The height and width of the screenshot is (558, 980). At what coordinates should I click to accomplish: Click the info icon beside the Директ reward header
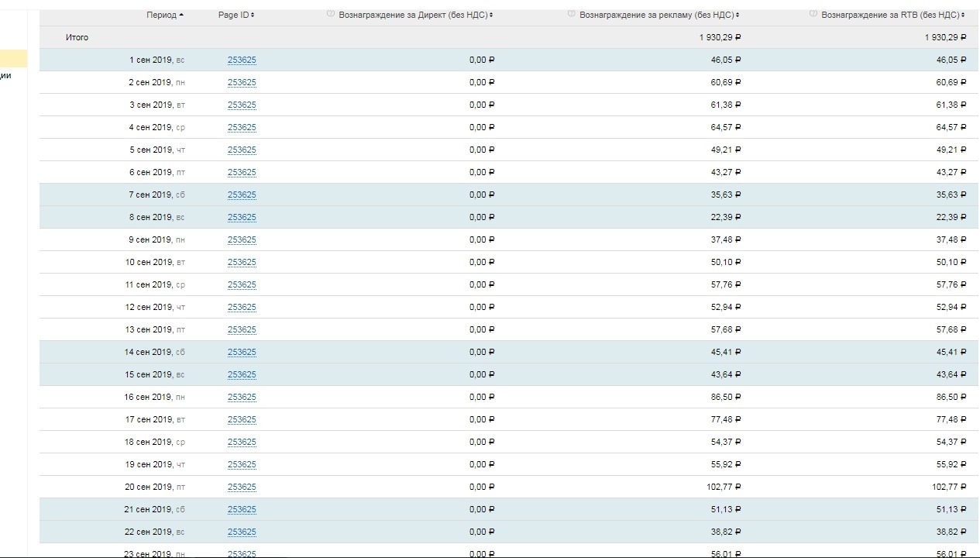pos(331,14)
